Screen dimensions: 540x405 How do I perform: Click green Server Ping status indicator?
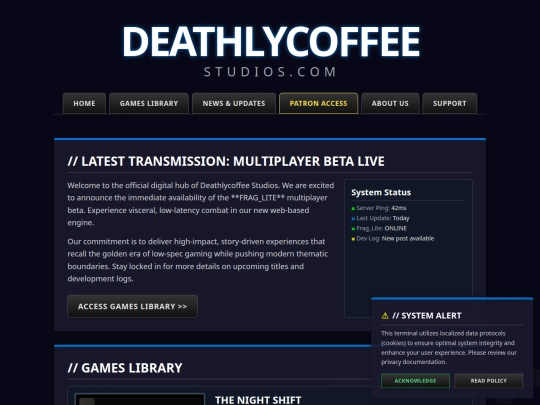[353, 208]
